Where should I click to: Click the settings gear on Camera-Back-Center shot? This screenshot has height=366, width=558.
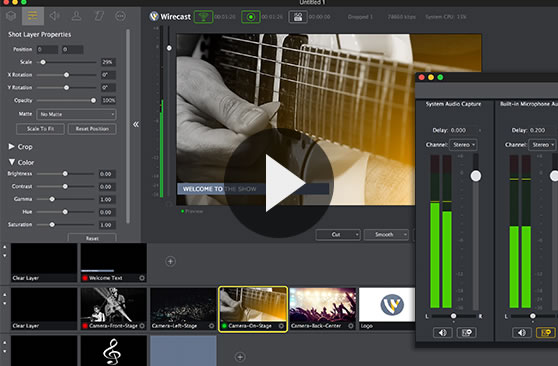click(351, 326)
